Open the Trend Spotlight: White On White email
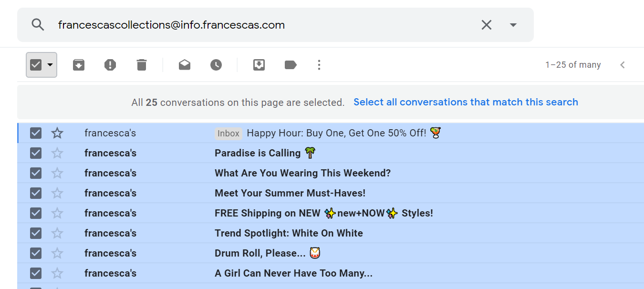This screenshot has width=644, height=289. tap(289, 233)
